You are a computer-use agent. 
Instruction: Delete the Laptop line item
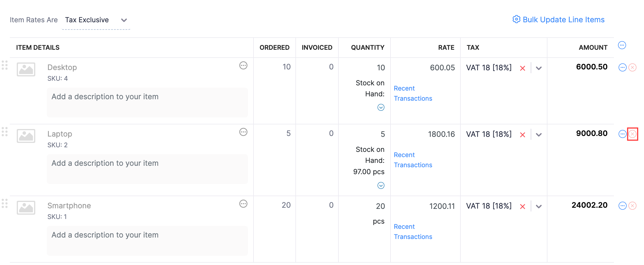(632, 134)
